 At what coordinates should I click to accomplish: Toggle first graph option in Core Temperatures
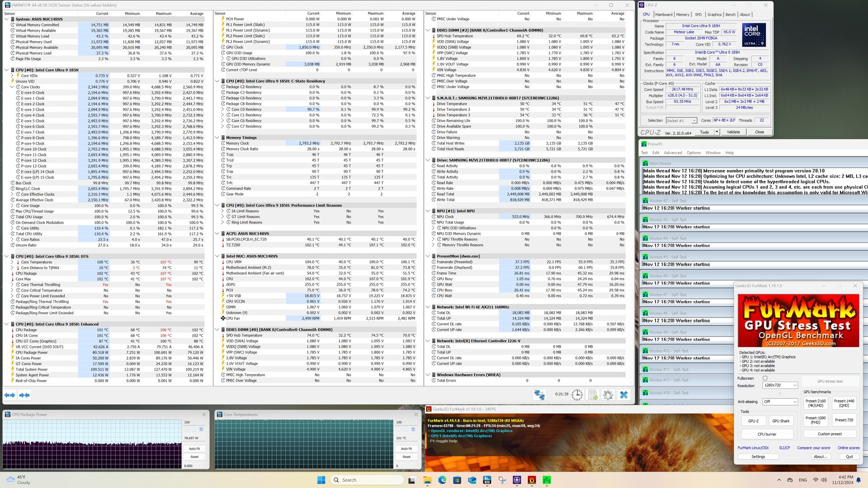(398, 429)
